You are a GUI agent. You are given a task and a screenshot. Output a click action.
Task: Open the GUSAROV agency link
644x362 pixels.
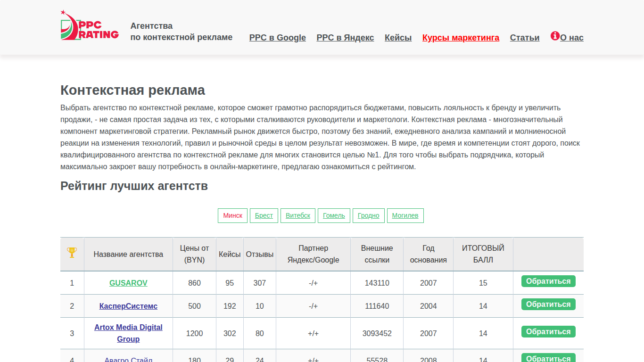click(x=128, y=283)
